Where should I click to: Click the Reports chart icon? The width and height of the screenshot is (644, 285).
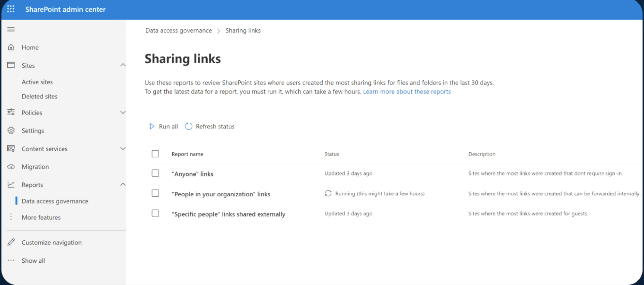pos(11,185)
